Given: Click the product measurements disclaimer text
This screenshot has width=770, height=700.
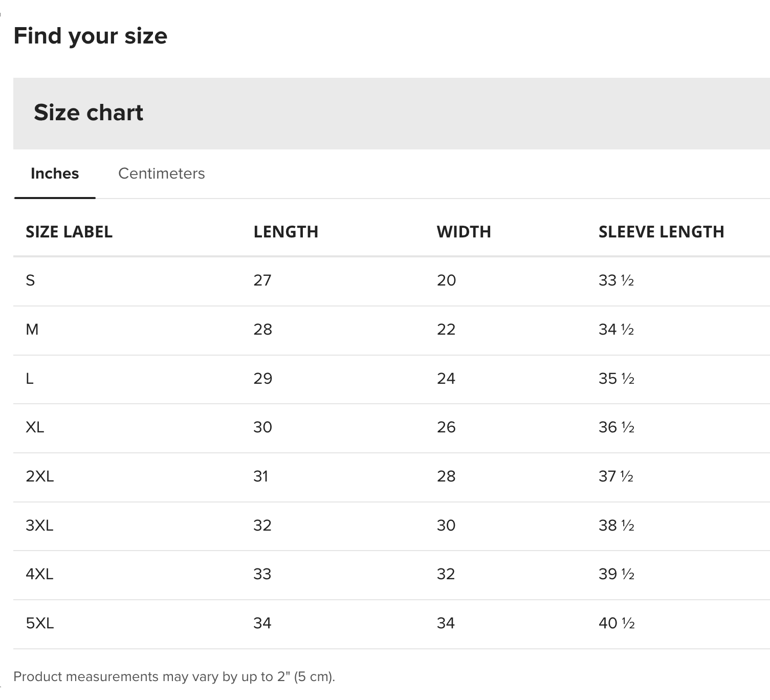Looking at the screenshot, I should 174,676.
